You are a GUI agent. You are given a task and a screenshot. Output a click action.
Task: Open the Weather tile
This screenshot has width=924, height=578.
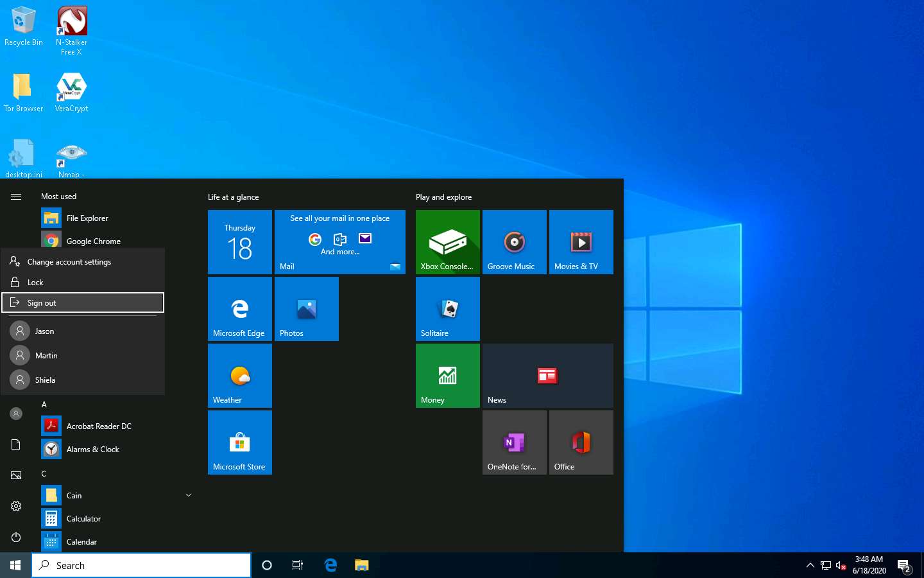pyautogui.click(x=240, y=376)
